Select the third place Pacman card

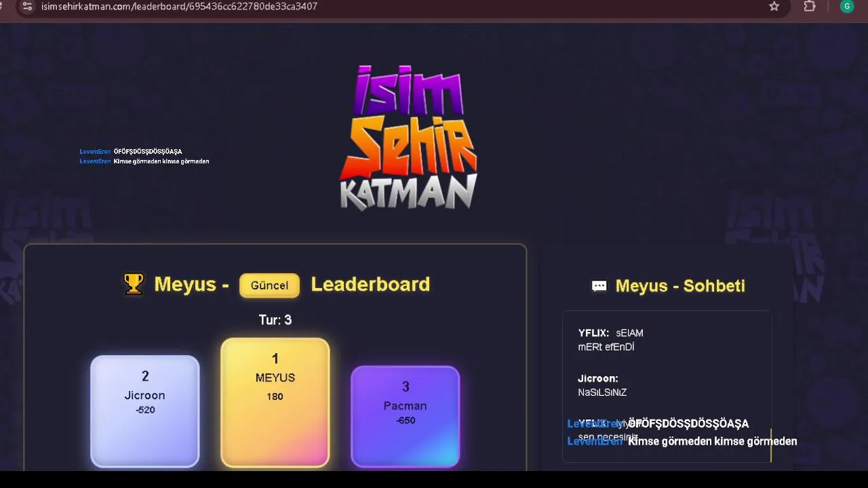(x=406, y=417)
